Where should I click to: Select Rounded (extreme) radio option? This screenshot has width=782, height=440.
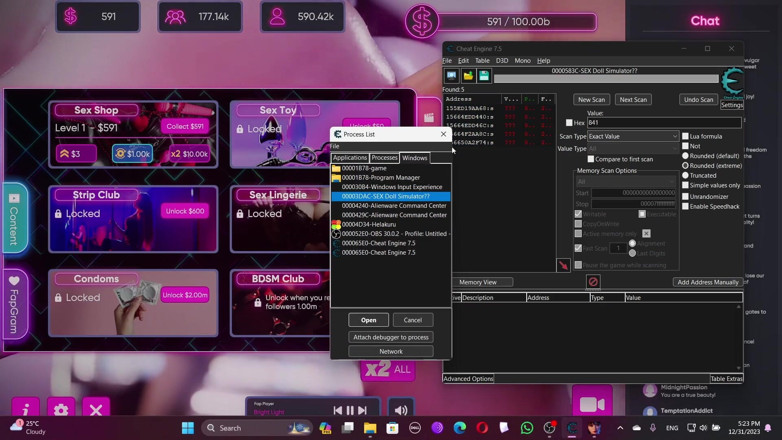pyautogui.click(x=685, y=166)
